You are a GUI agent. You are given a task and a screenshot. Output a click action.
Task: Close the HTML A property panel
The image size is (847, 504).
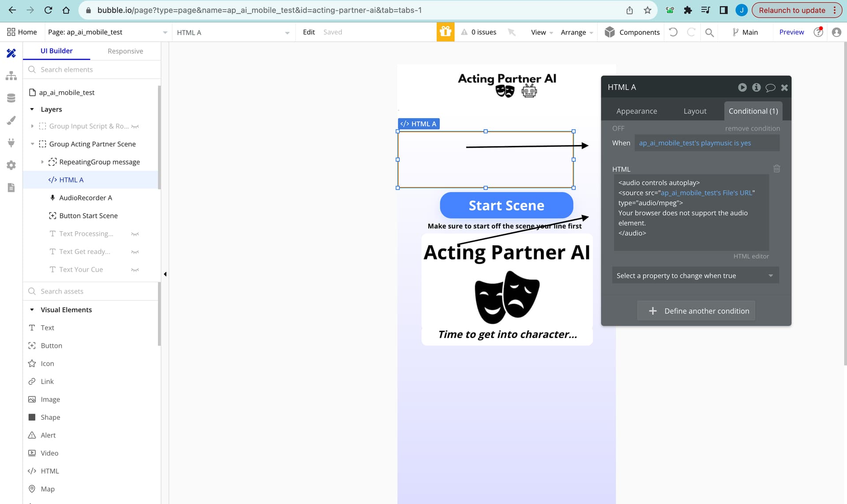click(784, 88)
